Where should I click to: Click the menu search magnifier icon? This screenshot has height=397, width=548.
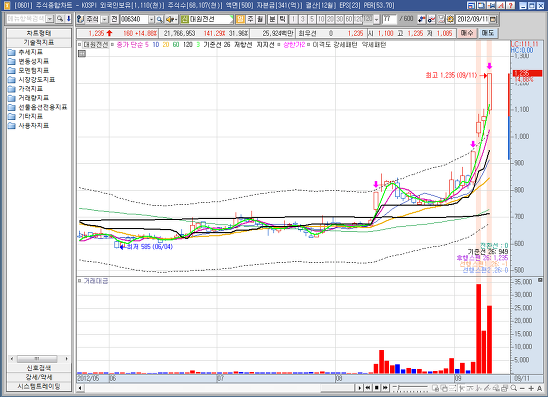60,19
